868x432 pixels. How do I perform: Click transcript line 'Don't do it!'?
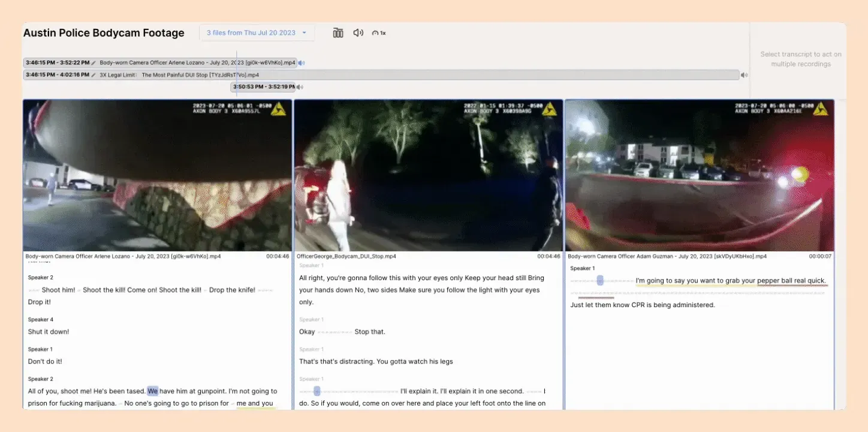tap(45, 362)
